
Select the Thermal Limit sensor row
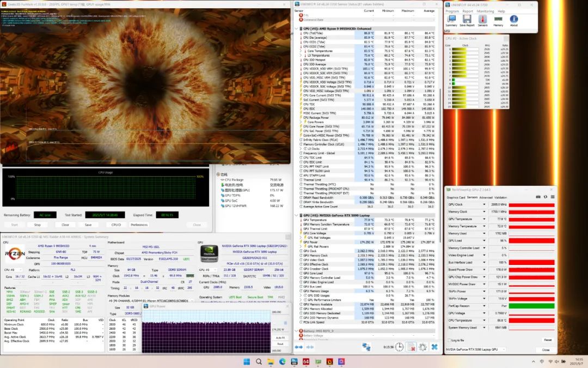click(x=367, y=180)
